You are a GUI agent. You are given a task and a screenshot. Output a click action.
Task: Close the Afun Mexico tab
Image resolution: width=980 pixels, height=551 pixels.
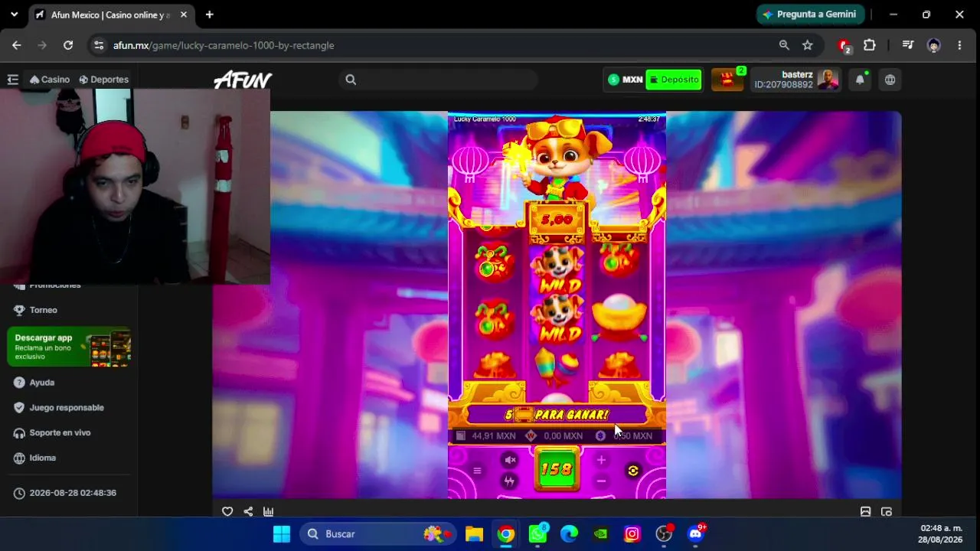pos(184,15)
